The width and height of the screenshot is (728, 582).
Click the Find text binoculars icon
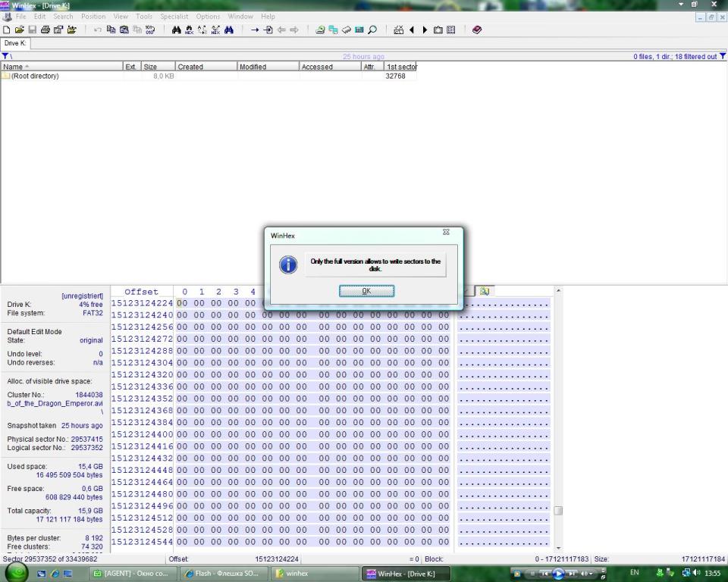(x=177, y=30)
